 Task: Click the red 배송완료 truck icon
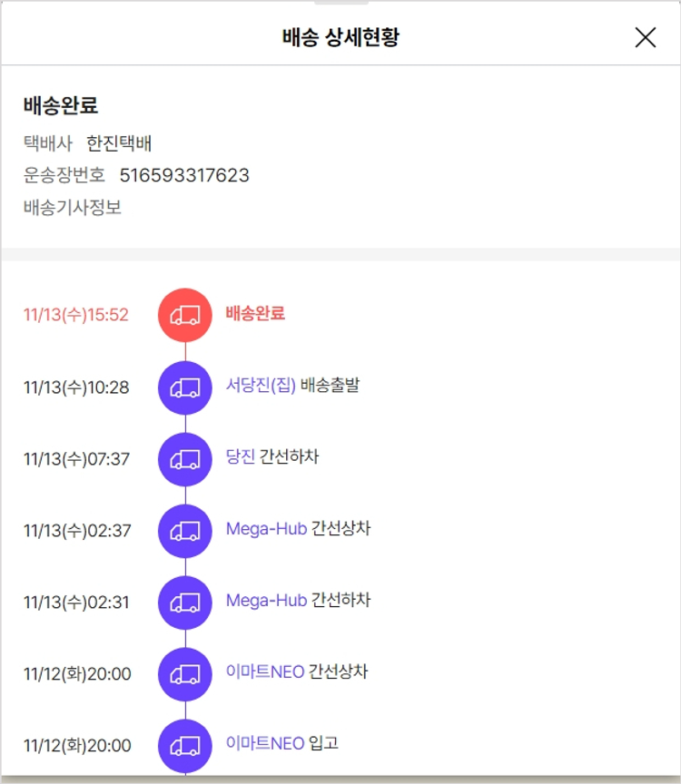(x=185, y=315)
